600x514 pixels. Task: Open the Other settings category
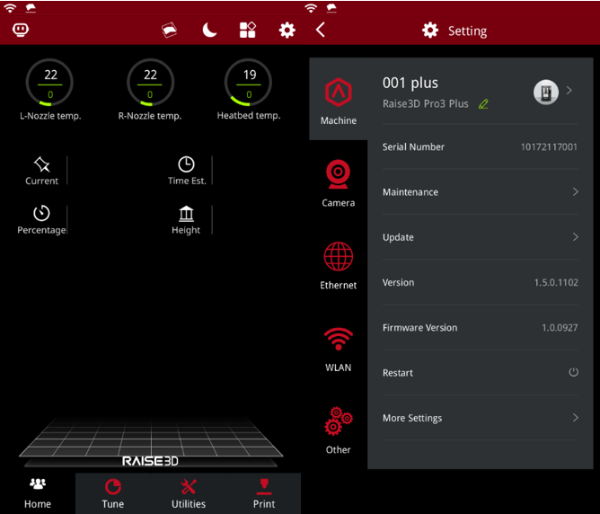pos(338,431)
